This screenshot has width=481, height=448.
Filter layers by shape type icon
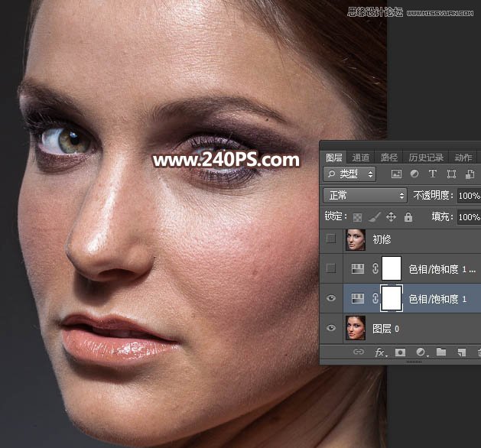point(451,174)
